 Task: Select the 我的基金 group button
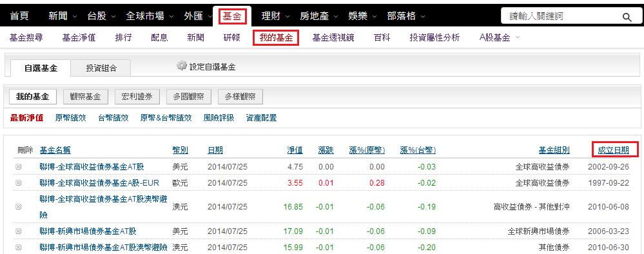(x=32, y=97)
